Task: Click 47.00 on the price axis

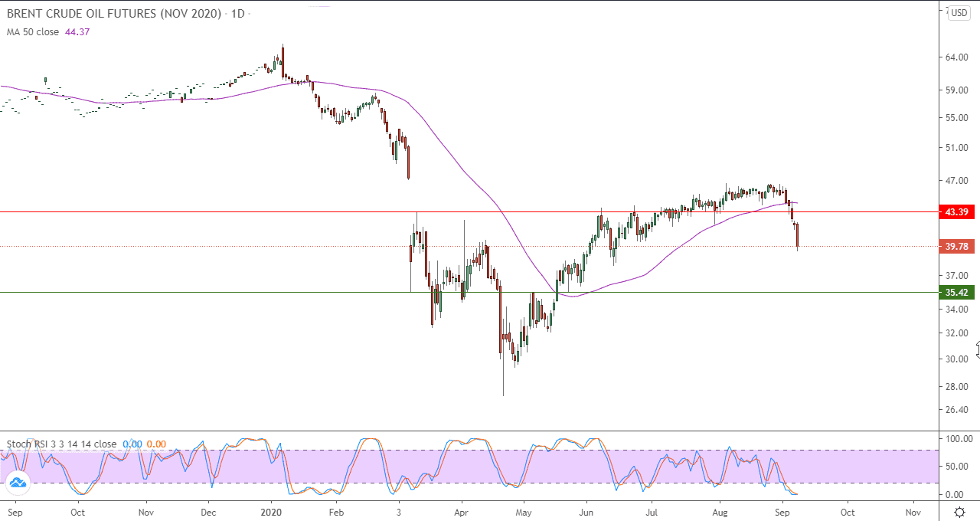Action: [957, 181]
